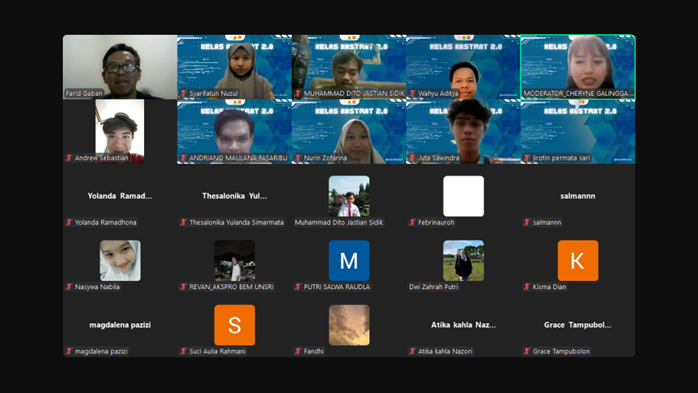The height and width of the screenshot is (393, 698).
Task: Click Nasywa Nabila's profile picture
Action: point(120,260)
